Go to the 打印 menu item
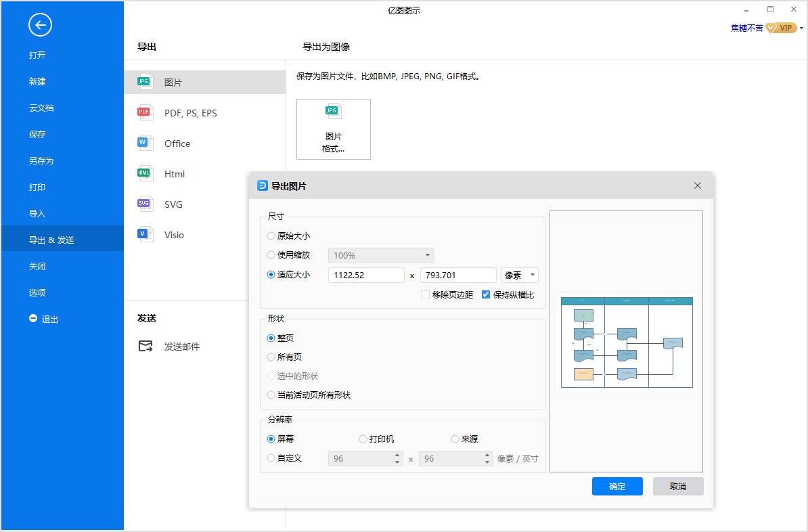The image size is (808, 532). tap(37, 187)
